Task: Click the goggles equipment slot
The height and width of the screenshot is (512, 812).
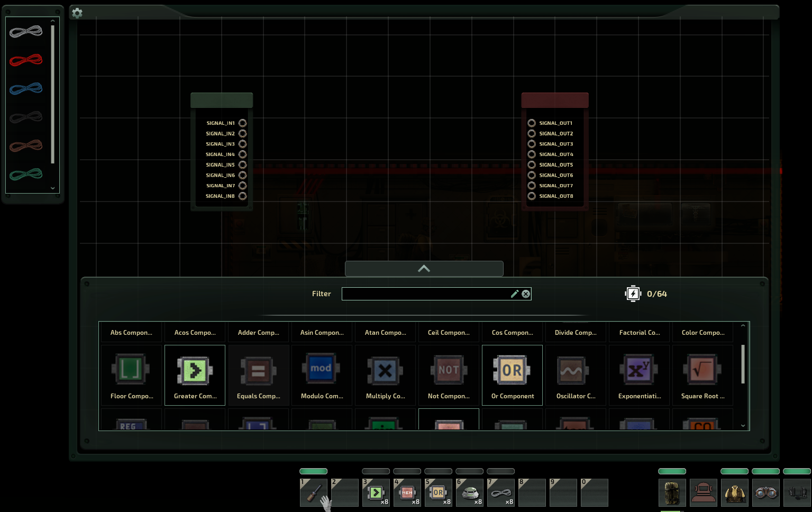Action: (x=766, y=493)
